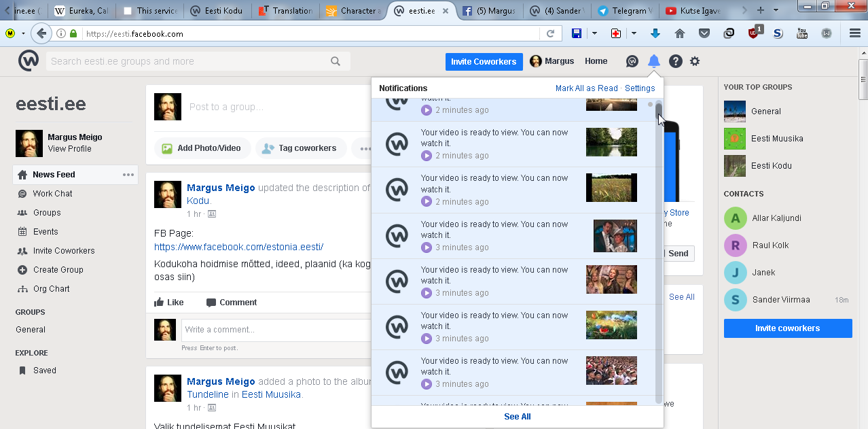Image resolution: width=868 pixels, height=429 pixels.
Task: Click the Pocket icon in the browser toolbar
Action: click(704, 33)
